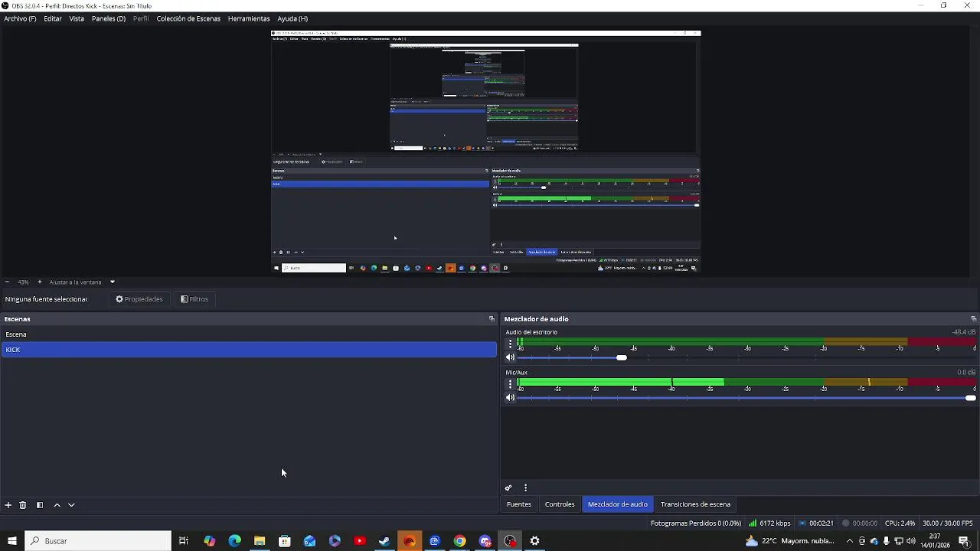Add a new scene with plus icon
This screenshot has width=980, height=551.
click(8, 505)
